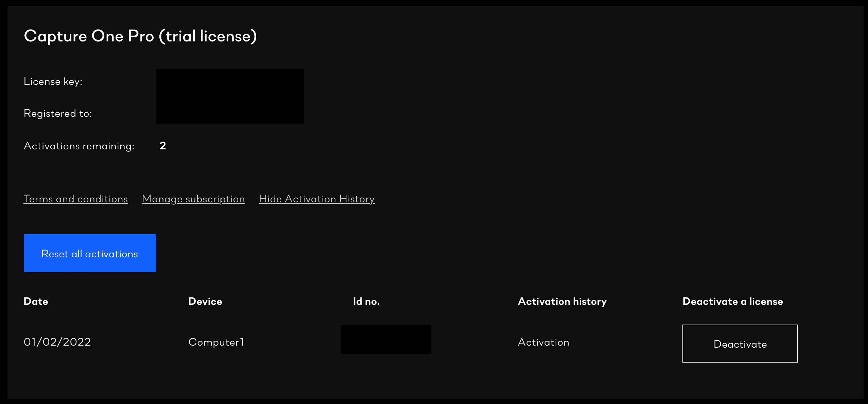Click the License key label
Image resolution: width=868 pixels, height=404 pixels.
click(53, 81)
